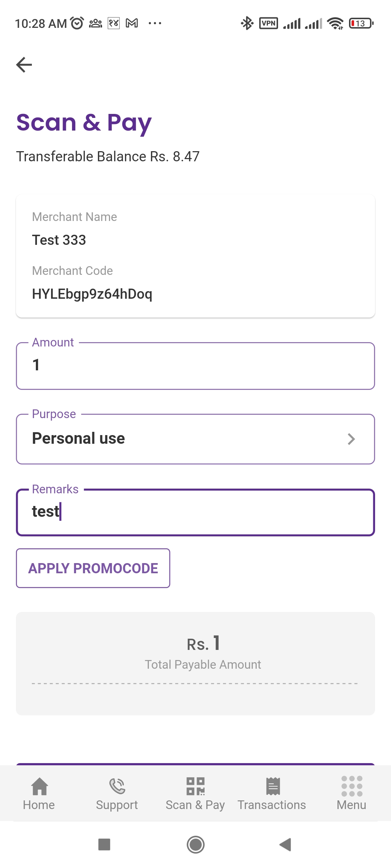391x868 pixels.
Task: Tap the Gmail notification icon
Action: point(132,24)
